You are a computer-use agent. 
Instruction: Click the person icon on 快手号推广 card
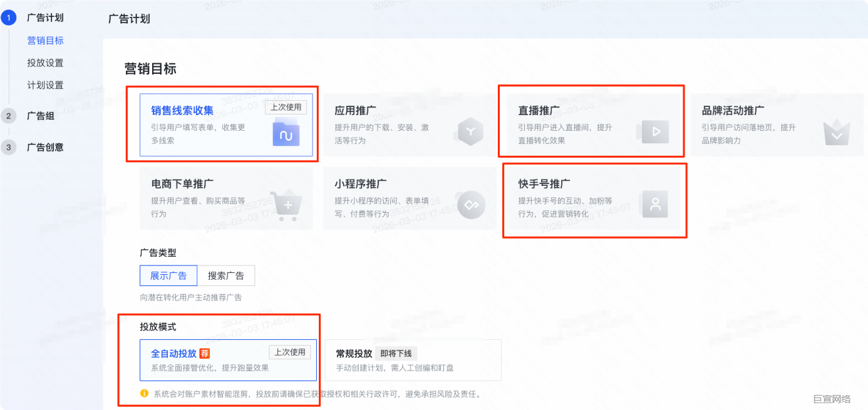coord(655,204)
